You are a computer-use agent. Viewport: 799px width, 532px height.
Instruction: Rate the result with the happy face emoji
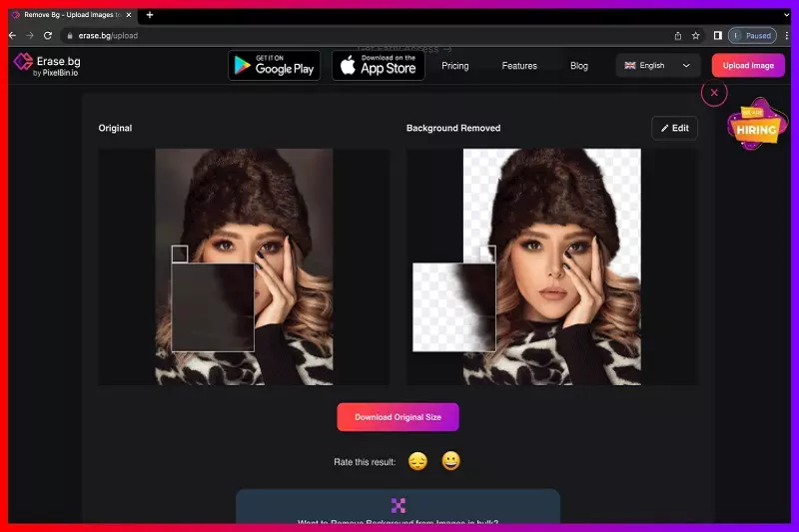click(x=451, y=461)
